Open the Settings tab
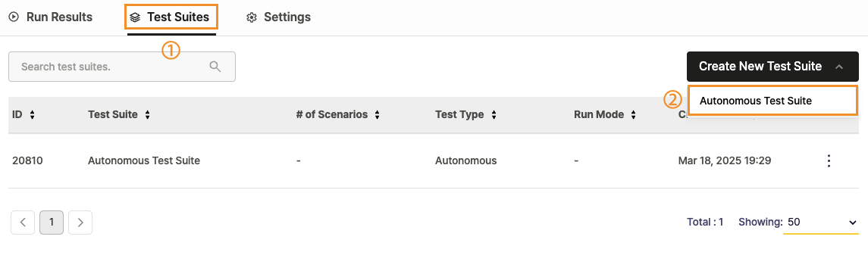This screenshot has height=274, width=868. click(x=278, y=17)
